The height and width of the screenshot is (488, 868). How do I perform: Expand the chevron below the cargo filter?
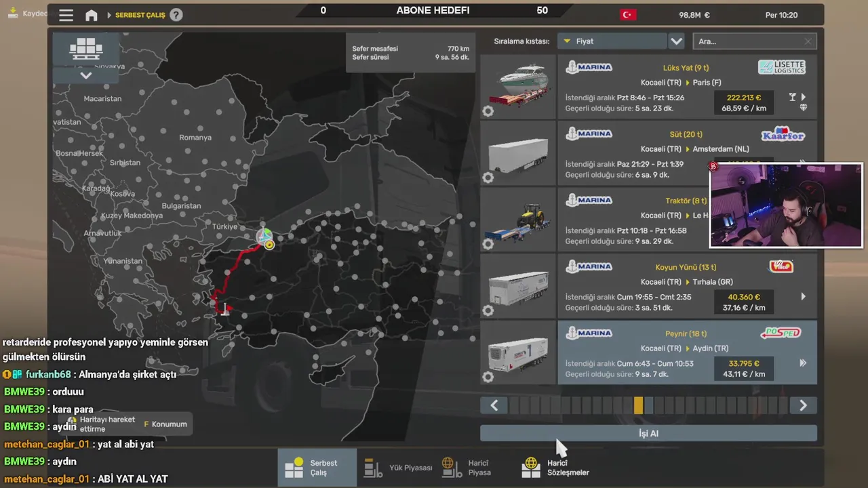(x=86, y=75)
